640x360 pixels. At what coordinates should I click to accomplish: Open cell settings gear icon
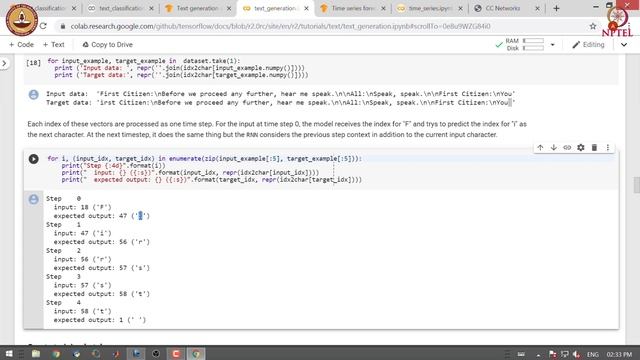[x=580, y=147]
